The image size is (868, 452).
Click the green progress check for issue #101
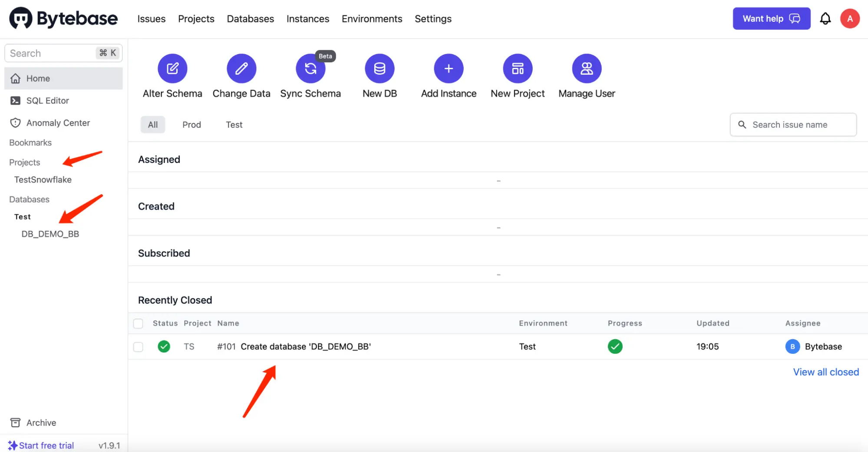click(615, 346)
